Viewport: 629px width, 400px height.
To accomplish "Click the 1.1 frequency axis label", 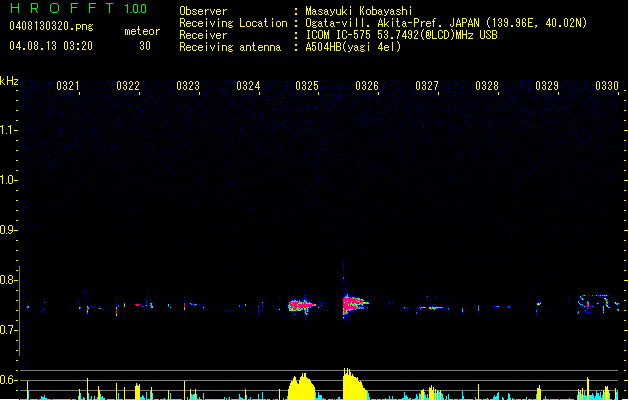I will coord(8,130).
